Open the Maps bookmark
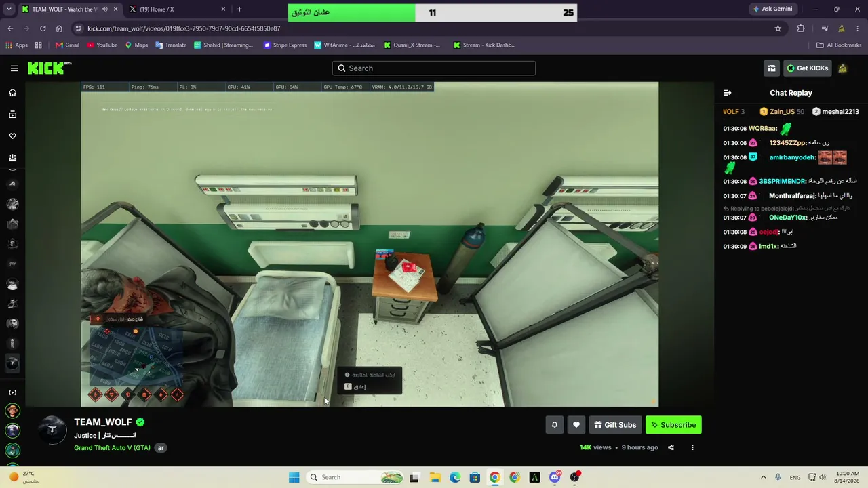 136,45
